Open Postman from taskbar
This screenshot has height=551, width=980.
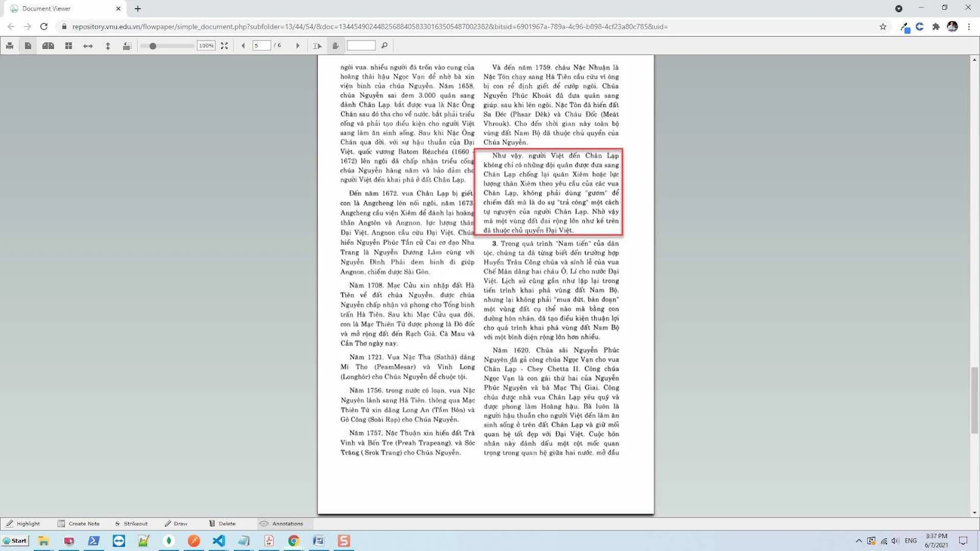[x=194, y=541]
